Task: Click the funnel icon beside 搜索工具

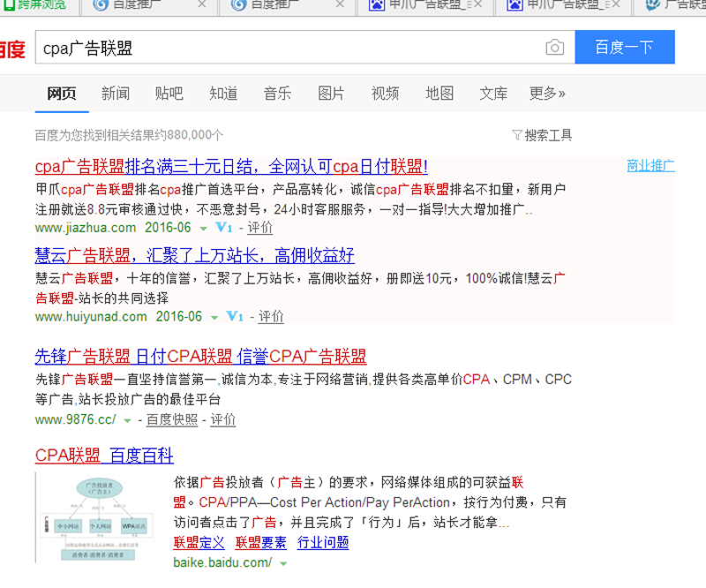Action: click(x=517, y=135)
